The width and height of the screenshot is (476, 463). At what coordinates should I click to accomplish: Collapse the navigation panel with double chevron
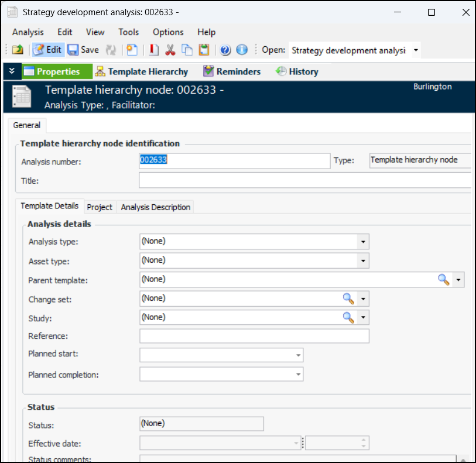point(12,71)
